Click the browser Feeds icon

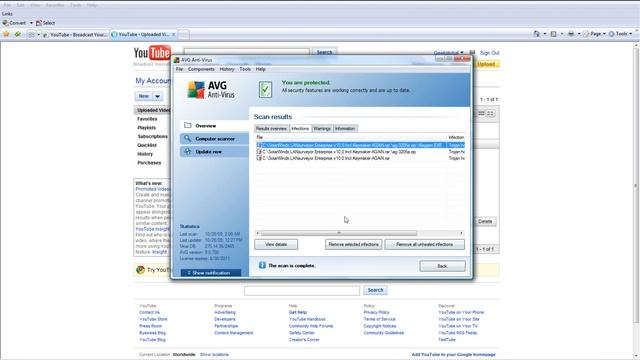click(x=554, y=34)
